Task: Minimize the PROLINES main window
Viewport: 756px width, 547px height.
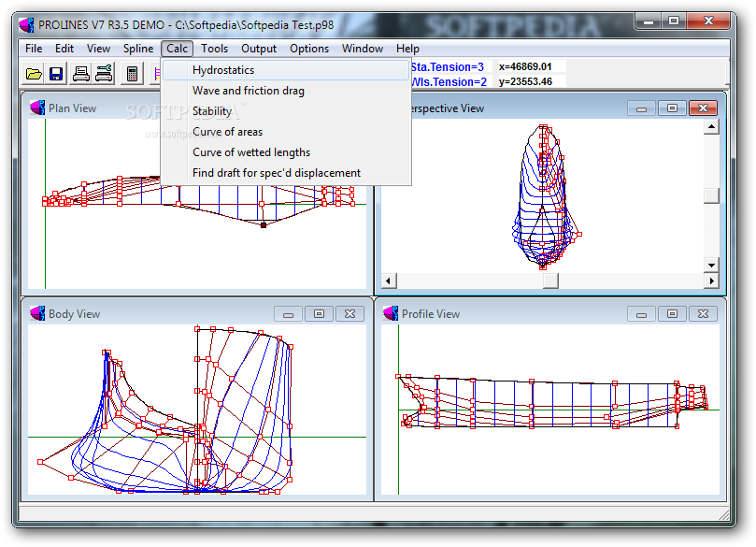Action: 649,22
